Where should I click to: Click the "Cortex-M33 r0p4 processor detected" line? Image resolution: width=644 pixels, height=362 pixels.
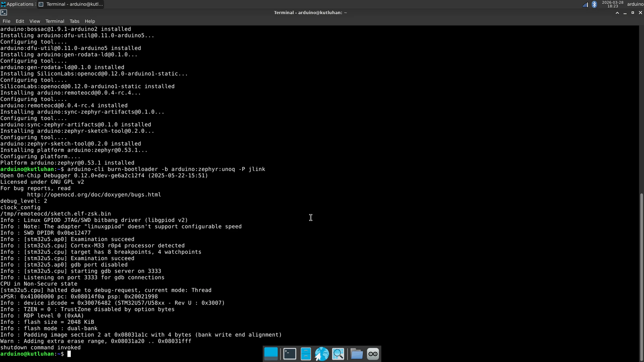tap(93, 246)
